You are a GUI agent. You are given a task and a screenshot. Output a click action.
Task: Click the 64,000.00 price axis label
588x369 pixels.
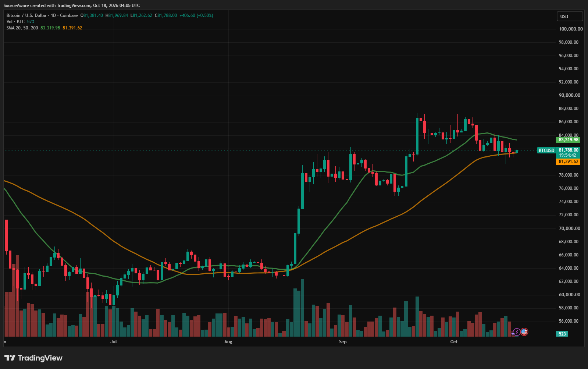coord(569,268)
